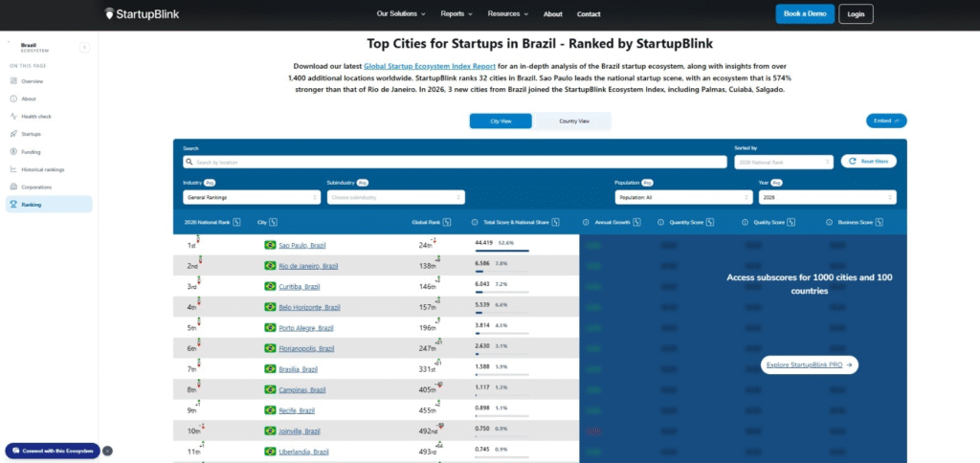Click the StartupBlink logo icon
The image size is (980, 463).
tap(109, 13)
